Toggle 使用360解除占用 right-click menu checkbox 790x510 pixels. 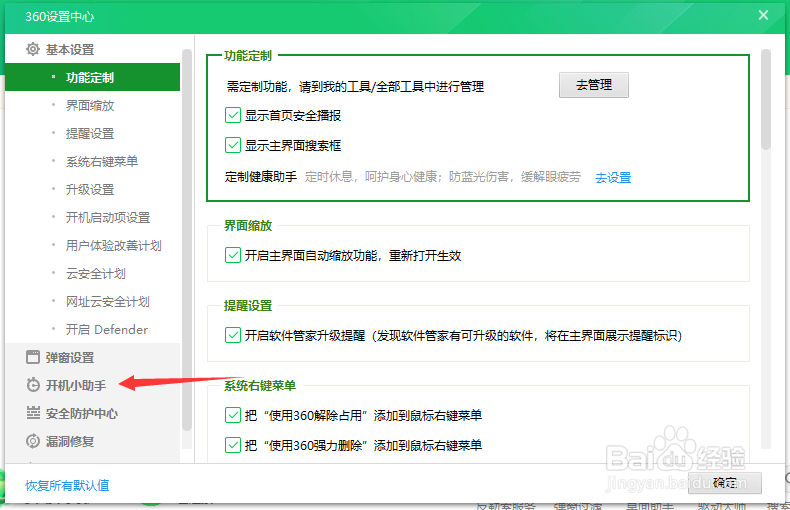pos(233,415)
